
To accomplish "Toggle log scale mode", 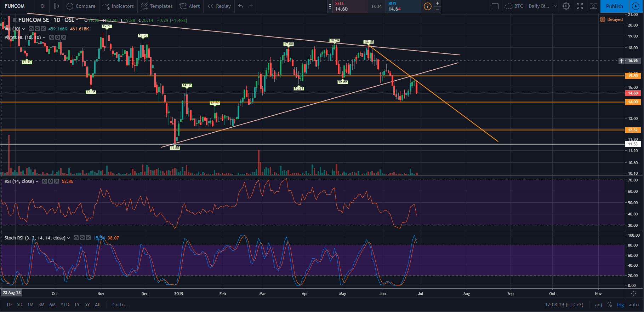I will pos(621,305).
